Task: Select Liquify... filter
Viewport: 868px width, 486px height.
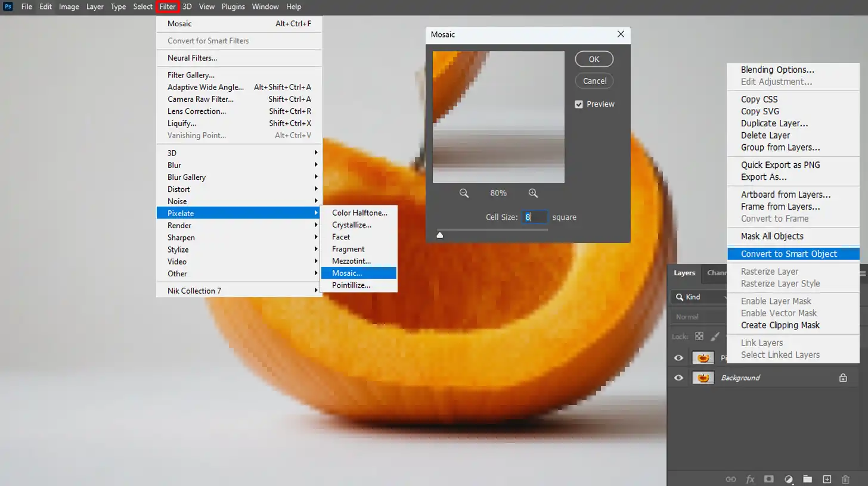Action: tap(239, 123)
